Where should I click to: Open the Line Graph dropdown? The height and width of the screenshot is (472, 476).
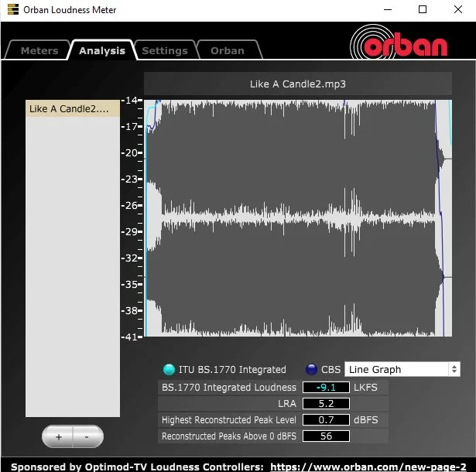point(402,370)
